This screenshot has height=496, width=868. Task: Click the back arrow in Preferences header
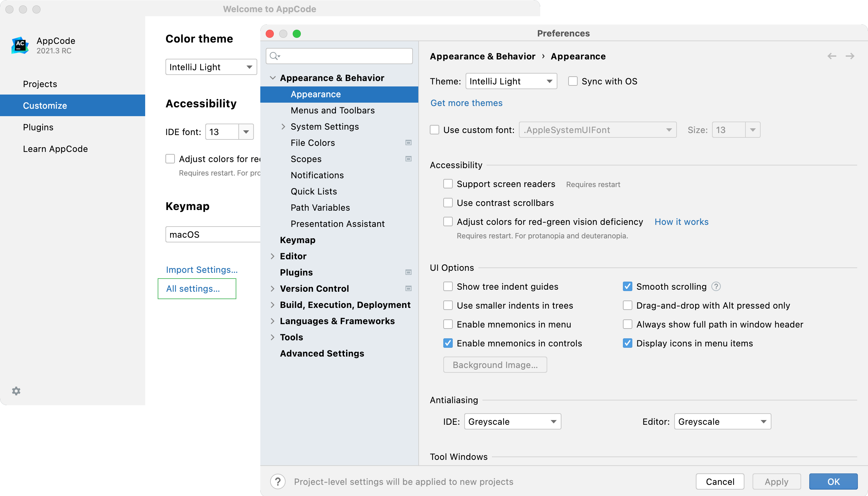(832, 56)
